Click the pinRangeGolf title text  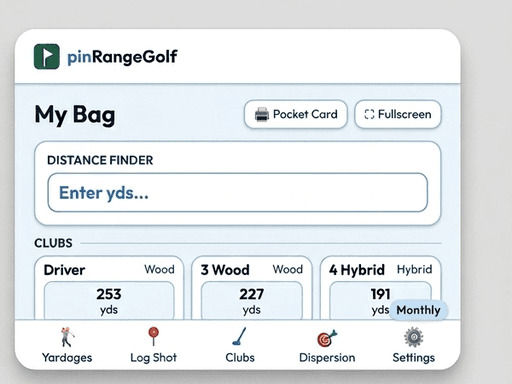(122, 57)
